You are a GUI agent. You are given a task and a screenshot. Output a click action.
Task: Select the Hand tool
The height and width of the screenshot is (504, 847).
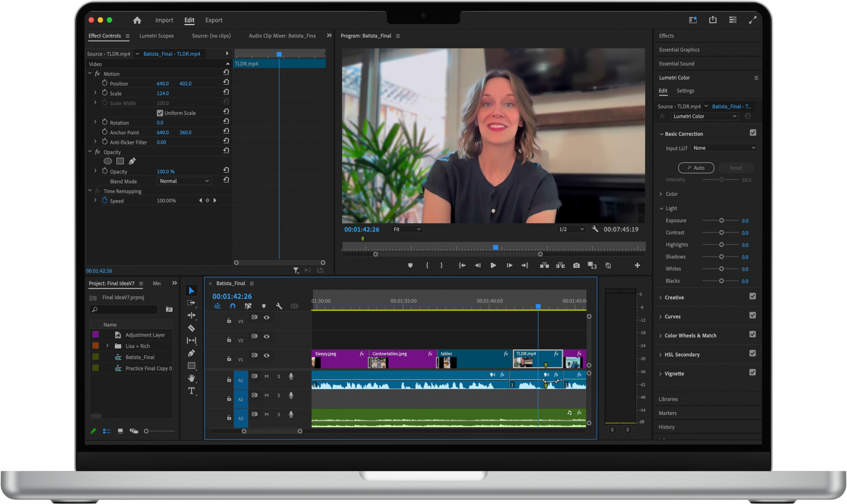click(x=191, y=378)
